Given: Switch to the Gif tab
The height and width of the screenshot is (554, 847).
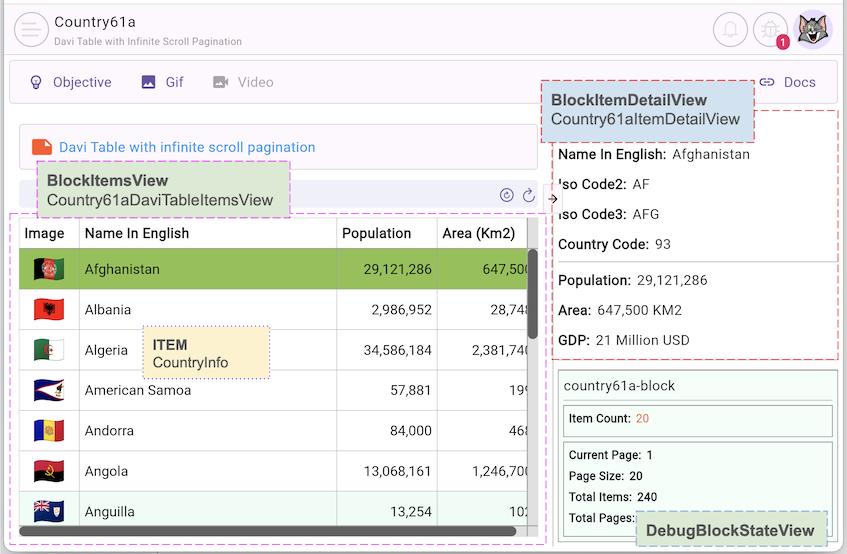Looking at the screenshot, I should 163,82.
